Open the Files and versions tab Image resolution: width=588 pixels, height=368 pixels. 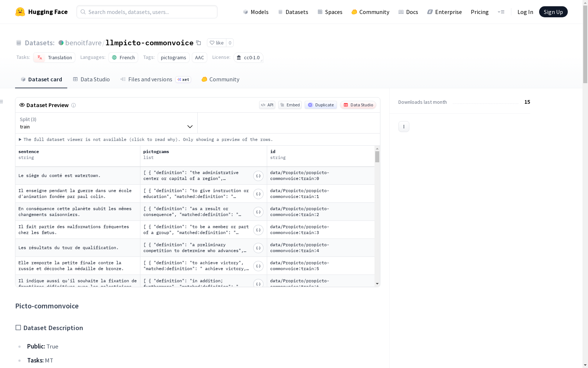[155, 79]
